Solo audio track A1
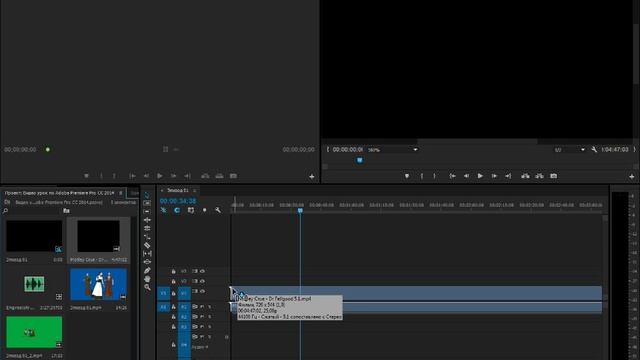 click(x=209, y=307)
